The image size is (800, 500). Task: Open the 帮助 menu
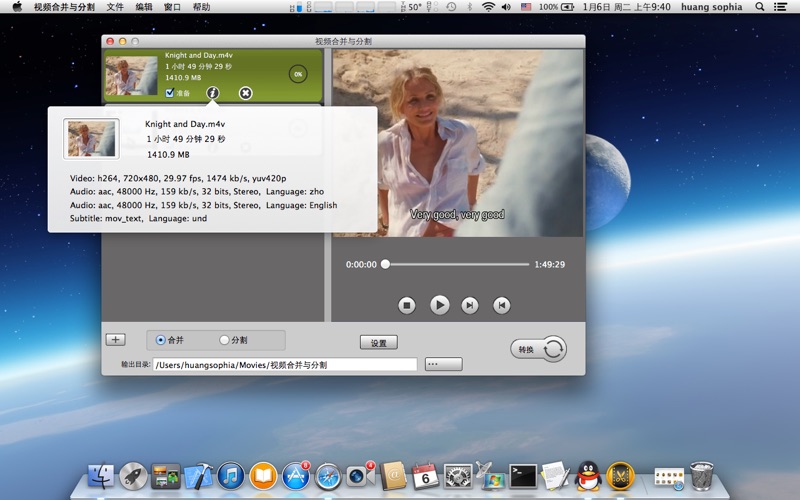click(x=202, y=7)
